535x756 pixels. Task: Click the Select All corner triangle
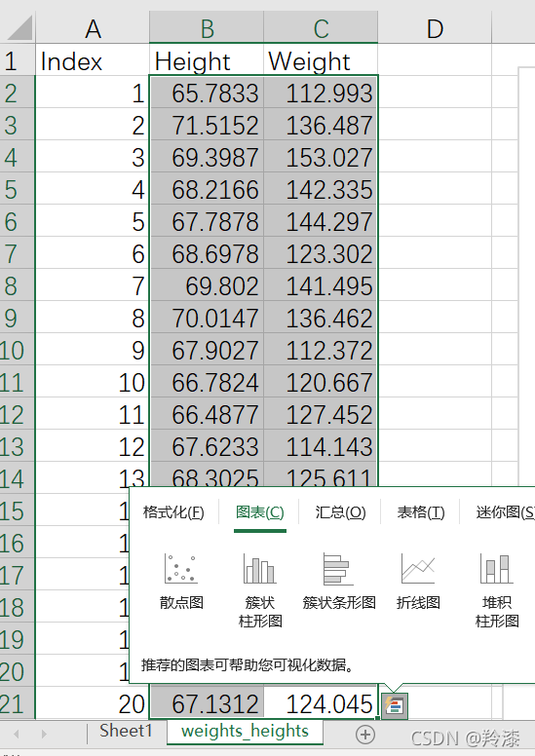[19, 27]
